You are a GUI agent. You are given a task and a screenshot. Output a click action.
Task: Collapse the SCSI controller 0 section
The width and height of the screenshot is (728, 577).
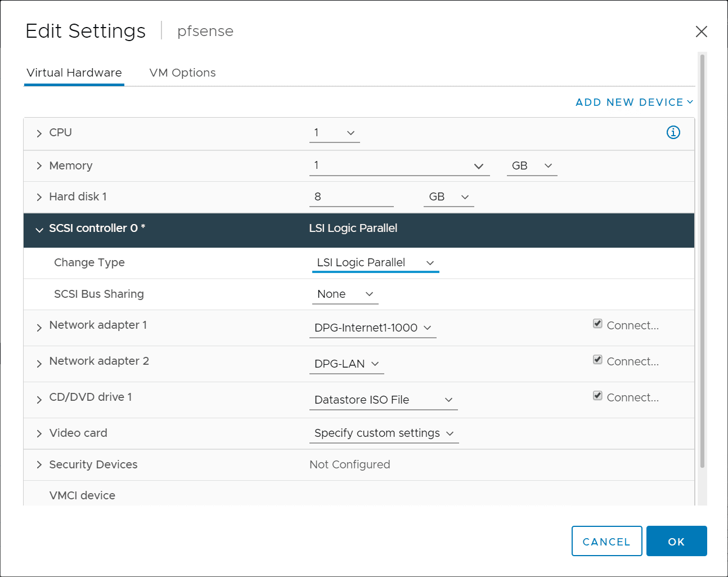point(39,230)
